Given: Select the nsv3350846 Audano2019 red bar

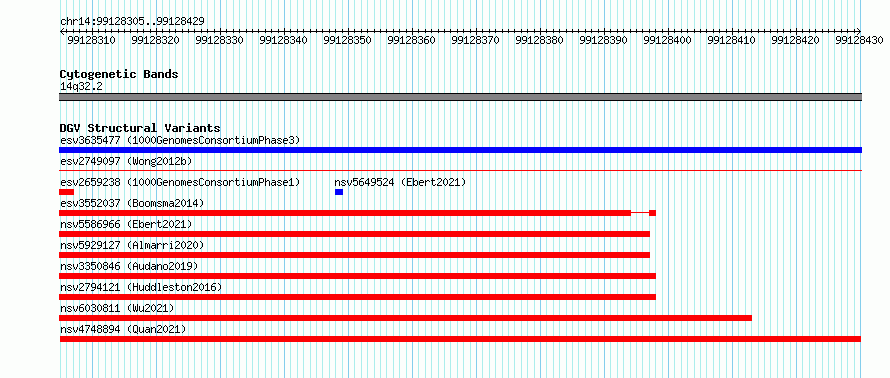Looking at the screenshot, I should pyautogui.click(x=358, y=276).
